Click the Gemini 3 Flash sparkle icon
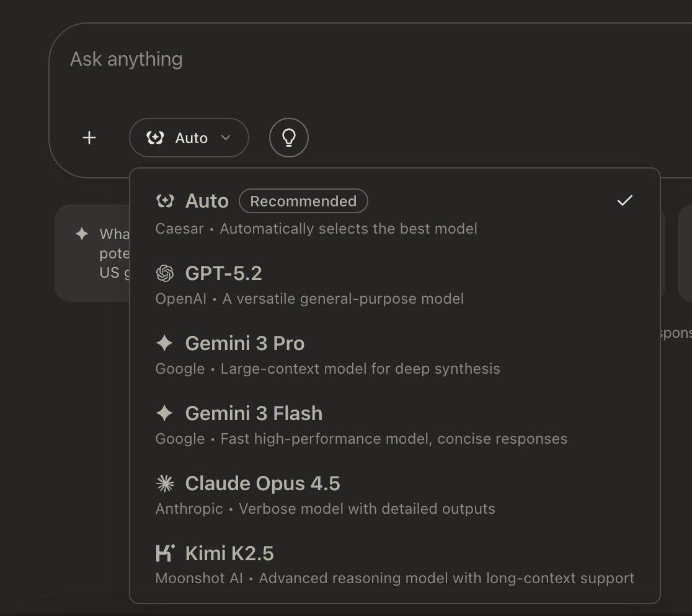Screen dimensions: 692x616 pyautogui.click(x=164, y=413)
